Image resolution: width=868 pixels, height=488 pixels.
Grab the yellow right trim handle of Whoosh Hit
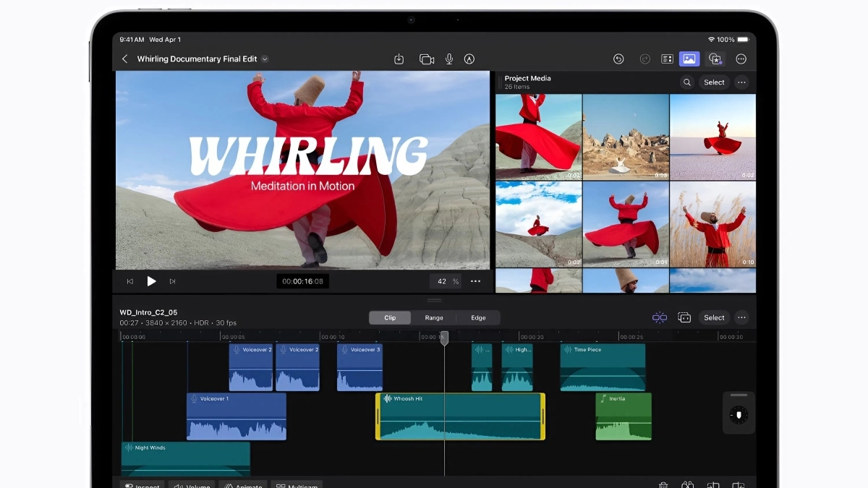[542, 416]
